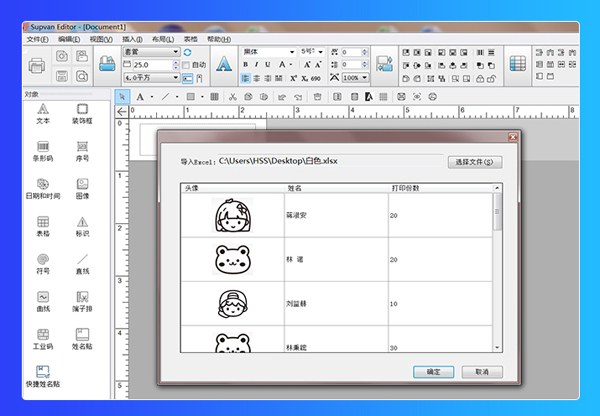Screen dimensions: 600x416
Task: Click the data table's vertical scrollbar thumb
Action: click(498, 212)
